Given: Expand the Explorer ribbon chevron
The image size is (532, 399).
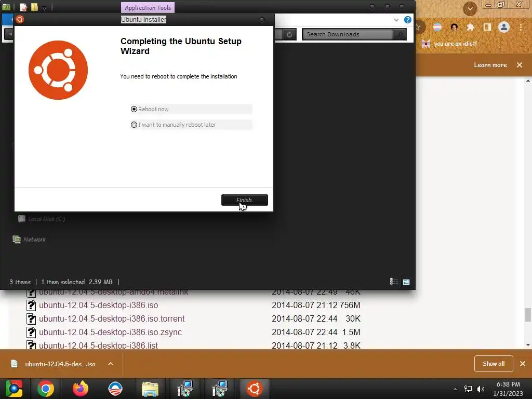Looking at the screenshot, I should click(396, 20).
